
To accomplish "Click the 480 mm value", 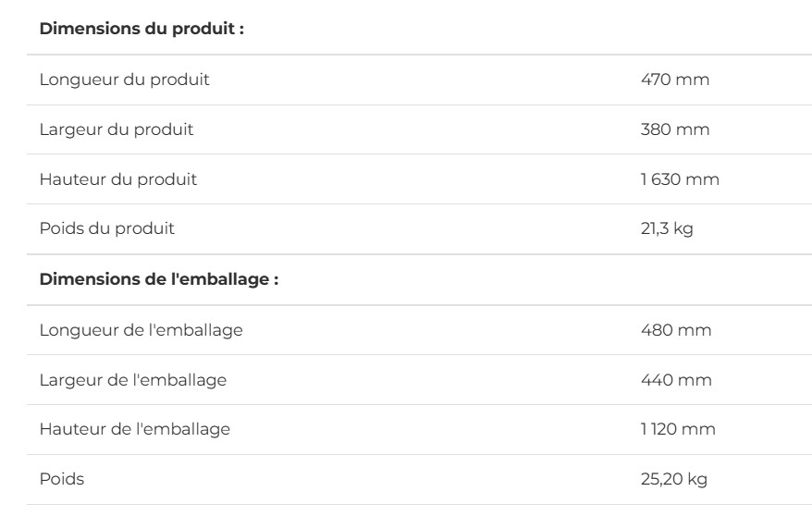I will point(676,330).
